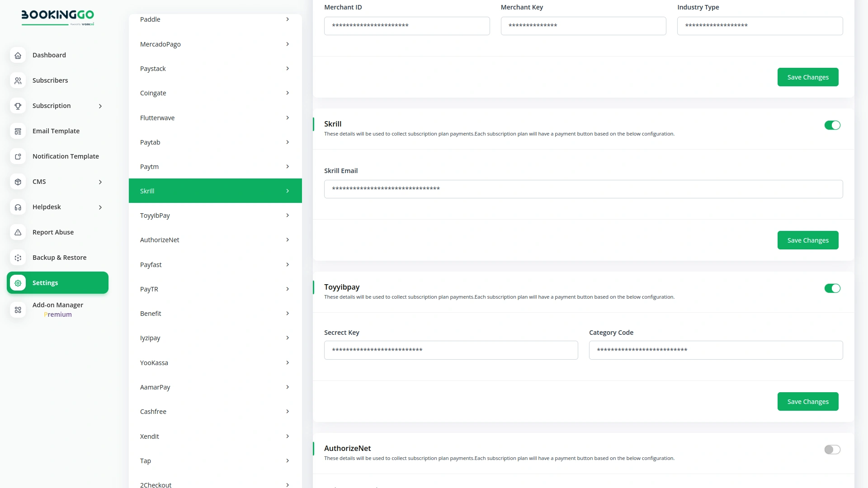The image size is (868, 488).
Task: Select the Skrill item in payment list
Action: click(215, 191)
